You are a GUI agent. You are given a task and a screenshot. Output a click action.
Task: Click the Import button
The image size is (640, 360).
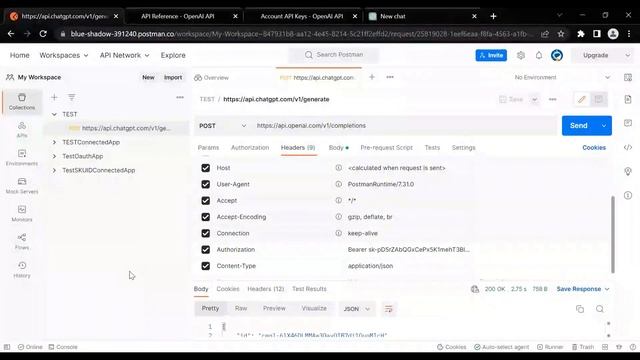[173, 77]
